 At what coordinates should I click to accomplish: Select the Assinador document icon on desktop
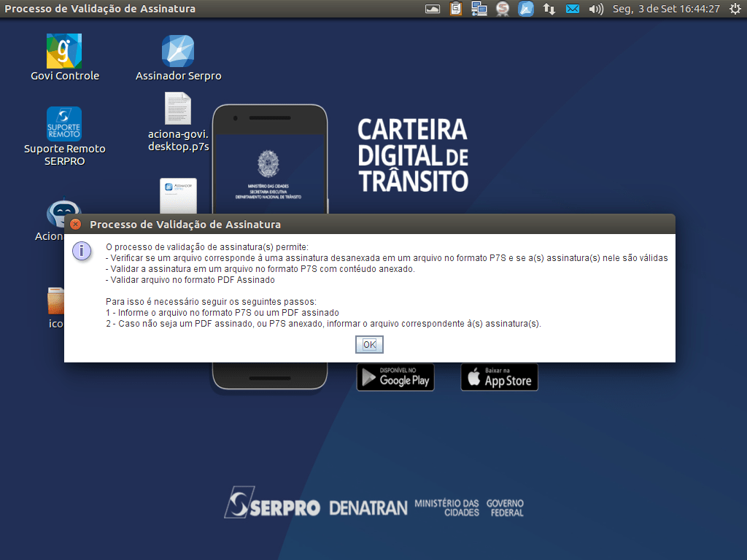(x=178, y=195)
